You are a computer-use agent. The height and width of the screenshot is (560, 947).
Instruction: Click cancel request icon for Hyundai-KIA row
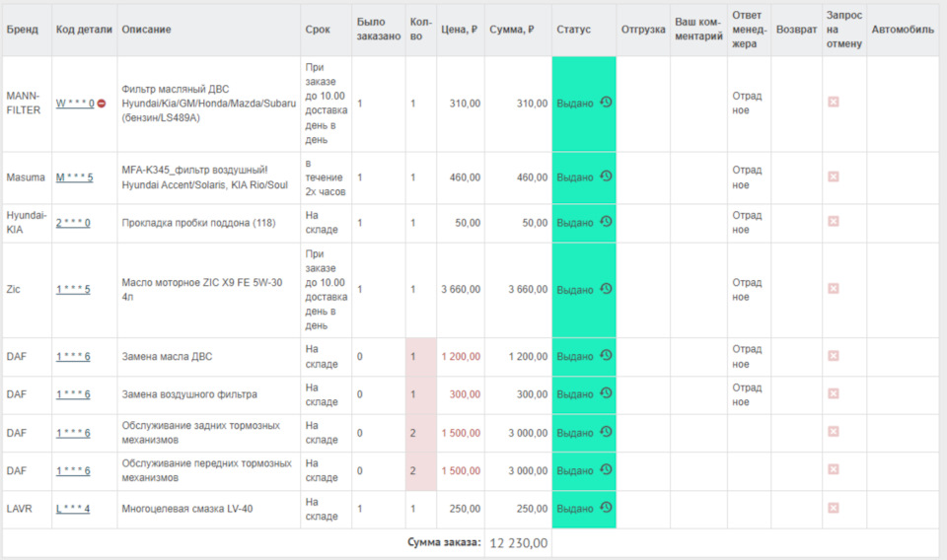click(x=834, y=222)
